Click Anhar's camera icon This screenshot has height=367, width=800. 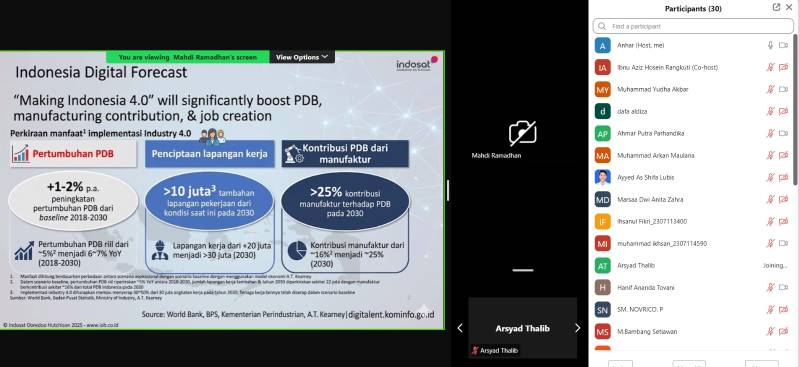pos(783,45)
